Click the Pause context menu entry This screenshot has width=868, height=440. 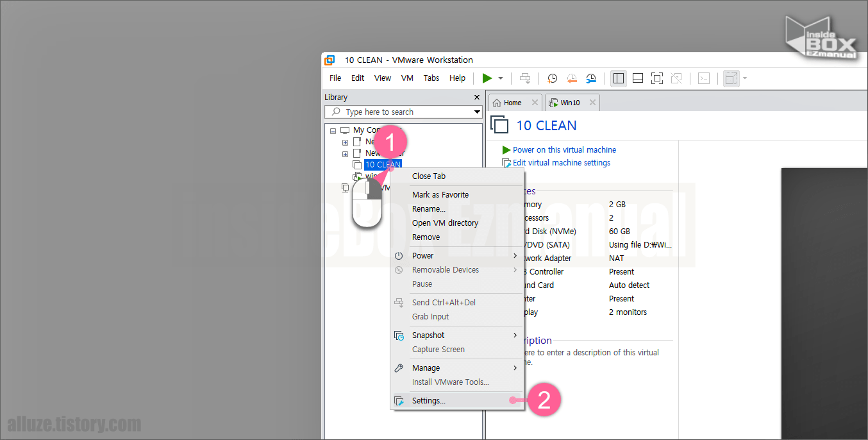tap(458, 284)
